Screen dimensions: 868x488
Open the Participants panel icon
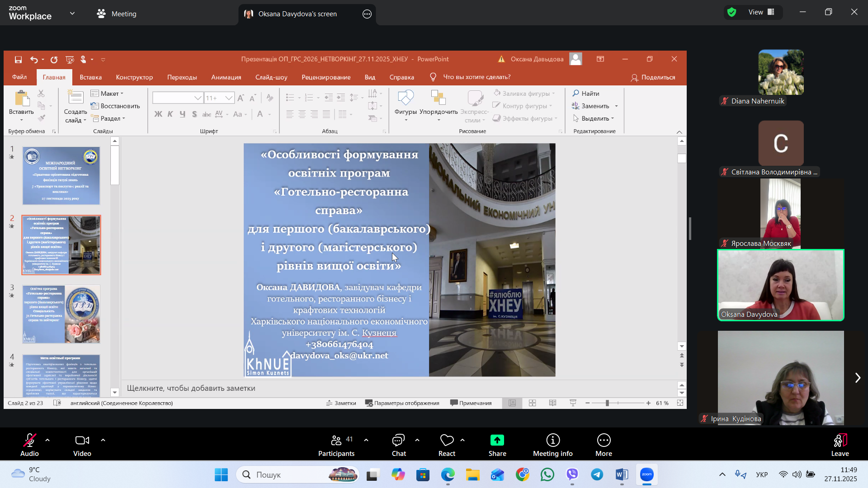pos(336,441)
